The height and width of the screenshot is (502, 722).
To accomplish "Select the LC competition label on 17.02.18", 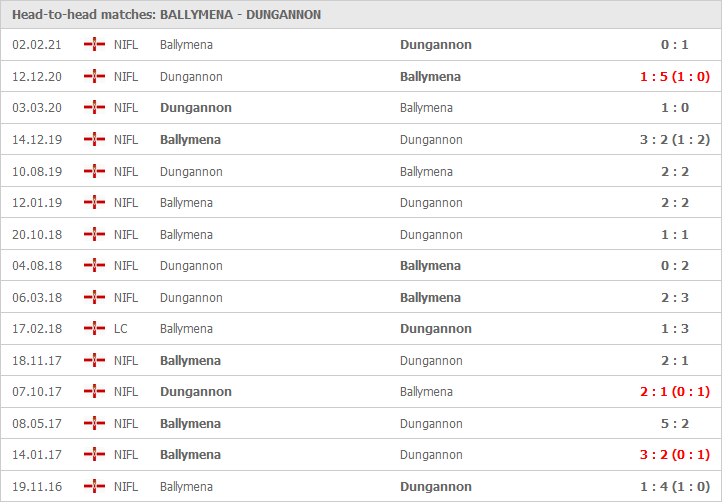I will click(121, 329).
